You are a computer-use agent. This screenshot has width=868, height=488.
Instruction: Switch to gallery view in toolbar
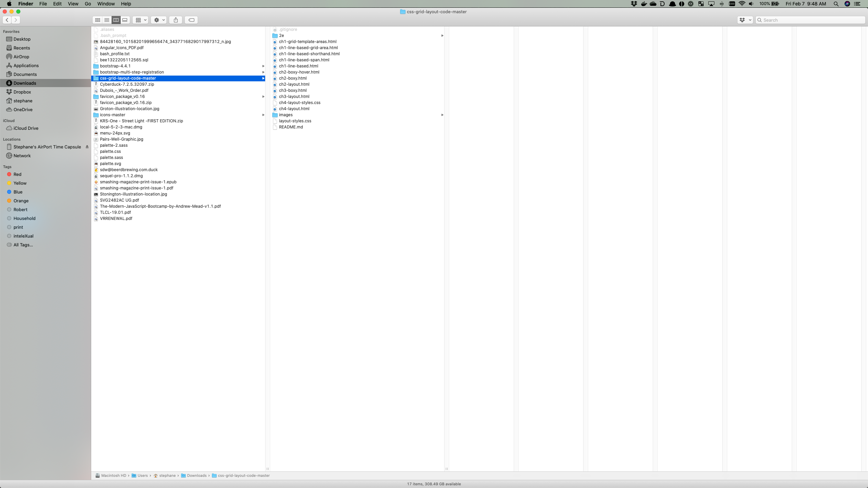point(125,20)
